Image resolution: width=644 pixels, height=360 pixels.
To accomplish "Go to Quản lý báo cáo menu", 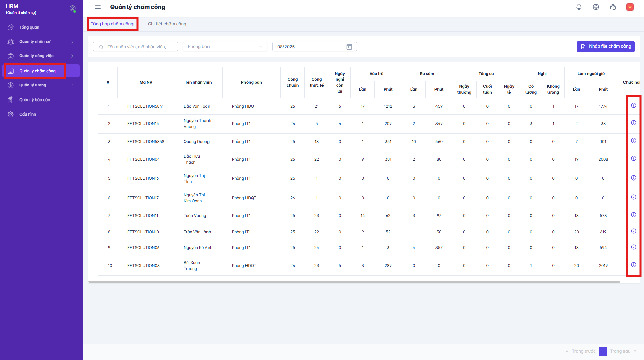I will pos(35,100).
